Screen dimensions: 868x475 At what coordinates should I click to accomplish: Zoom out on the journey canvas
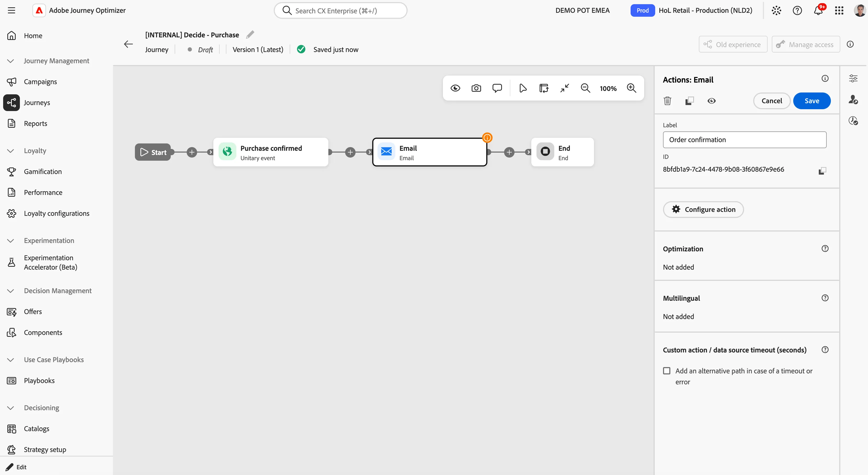tap(586, 88)
